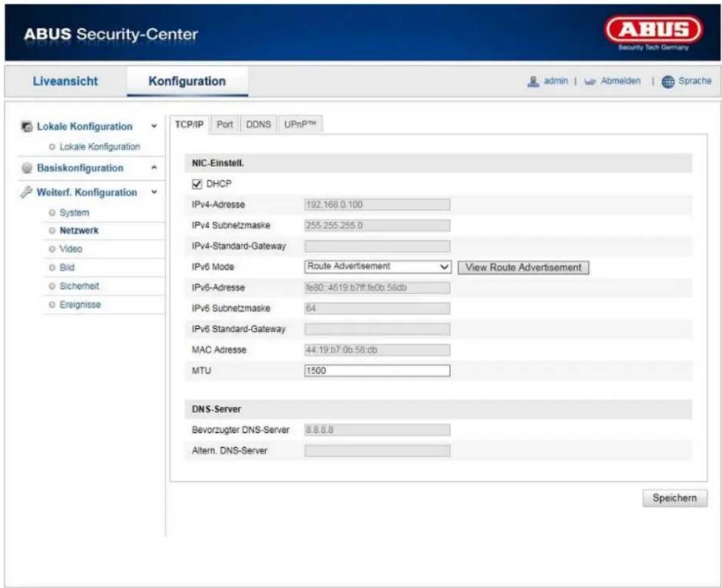This screenshot has height=588, width=722.
Task: Open the Bild sidebar item
Action: [67, 268]
